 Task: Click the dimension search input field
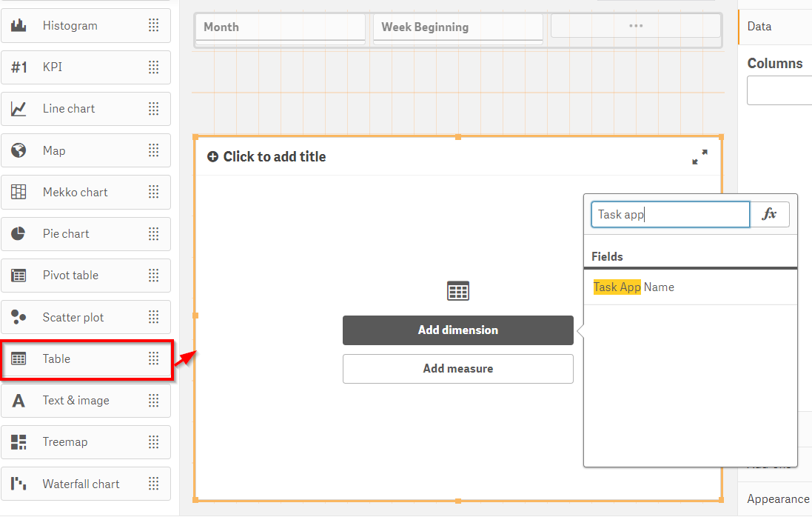[x=670, y=215]
